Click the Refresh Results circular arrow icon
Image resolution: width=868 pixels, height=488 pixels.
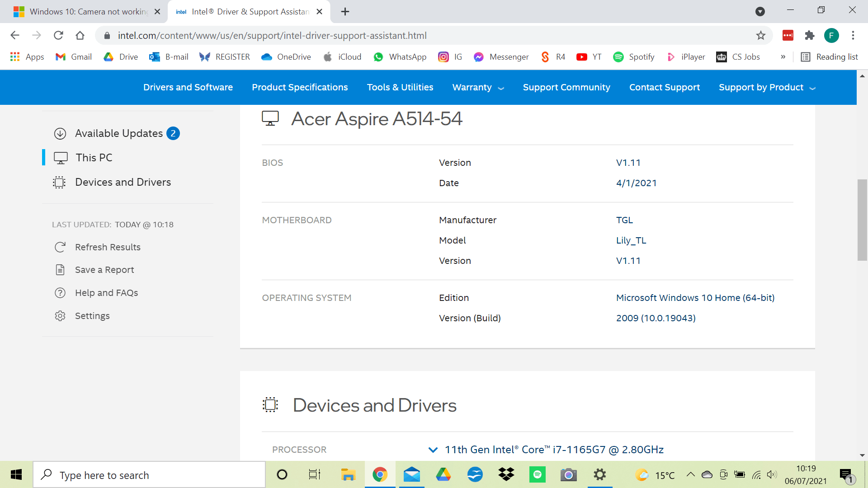pyautogui.click(x=60, y=247)
